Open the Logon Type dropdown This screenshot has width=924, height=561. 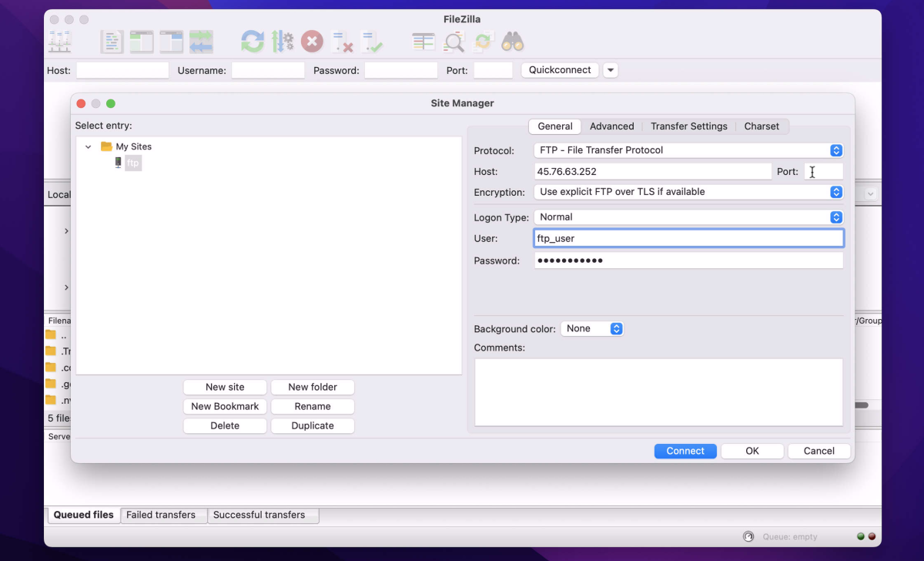(x=688, y=217)
